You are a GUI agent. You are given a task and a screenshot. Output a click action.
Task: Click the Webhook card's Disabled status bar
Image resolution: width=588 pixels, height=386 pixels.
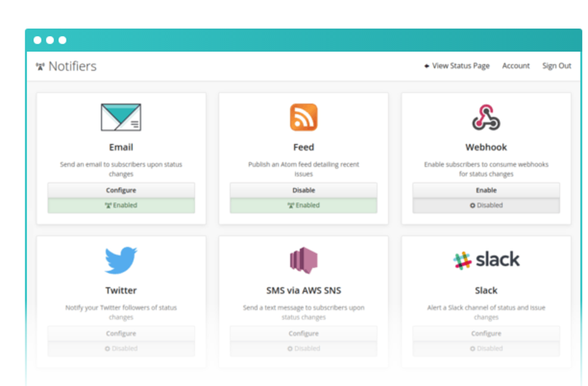click(x=486, y=205)
